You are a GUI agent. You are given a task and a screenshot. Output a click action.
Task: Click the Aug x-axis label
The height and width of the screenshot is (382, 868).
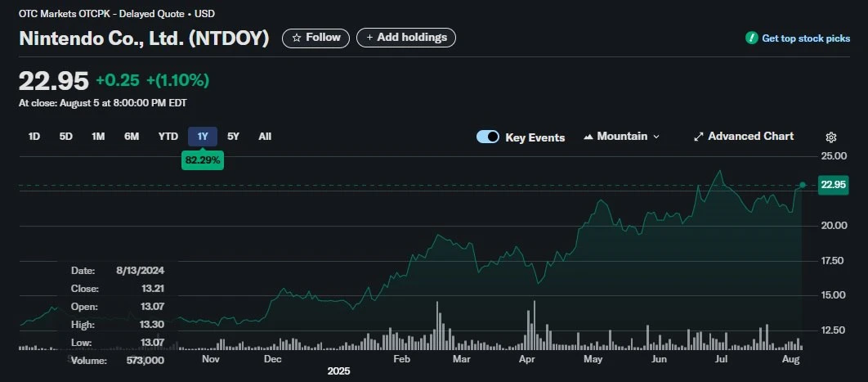(791, 359)
